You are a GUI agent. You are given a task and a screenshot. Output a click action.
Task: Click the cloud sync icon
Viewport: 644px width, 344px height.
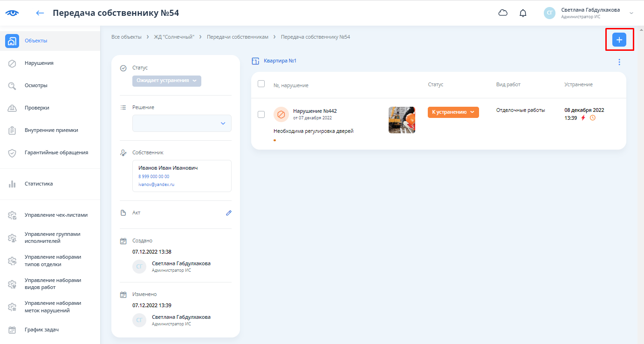(x=503, y=13)
